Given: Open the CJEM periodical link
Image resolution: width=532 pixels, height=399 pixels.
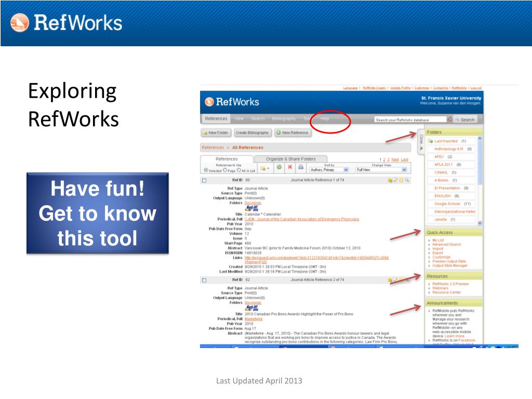Looking at the screenshot, I should (302, 219).
